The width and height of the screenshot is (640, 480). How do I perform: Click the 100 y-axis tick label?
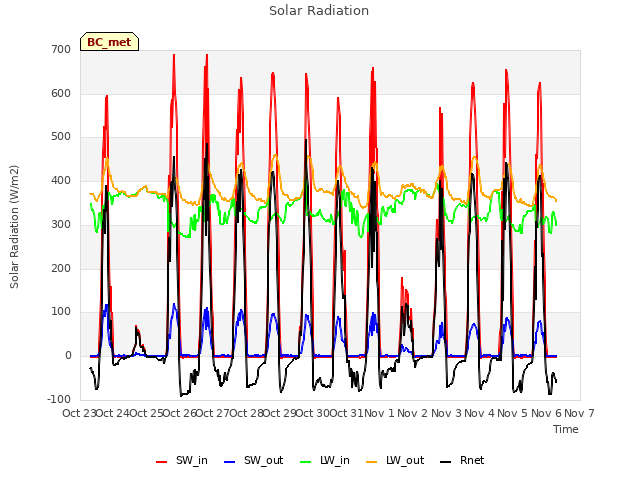pyautogui.click(x=61, y=312)
